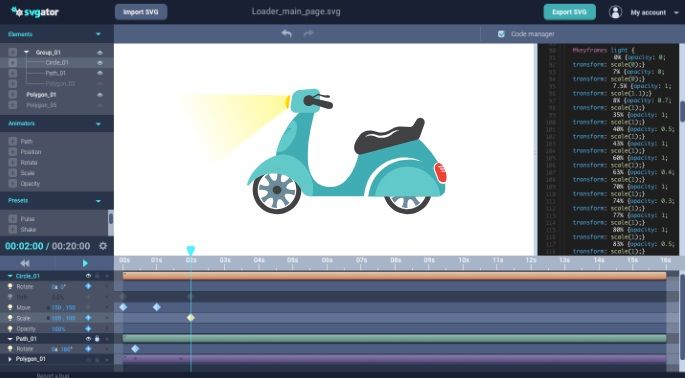
Task: Collapse the Presets panel
Action: [x=98, y=201]
